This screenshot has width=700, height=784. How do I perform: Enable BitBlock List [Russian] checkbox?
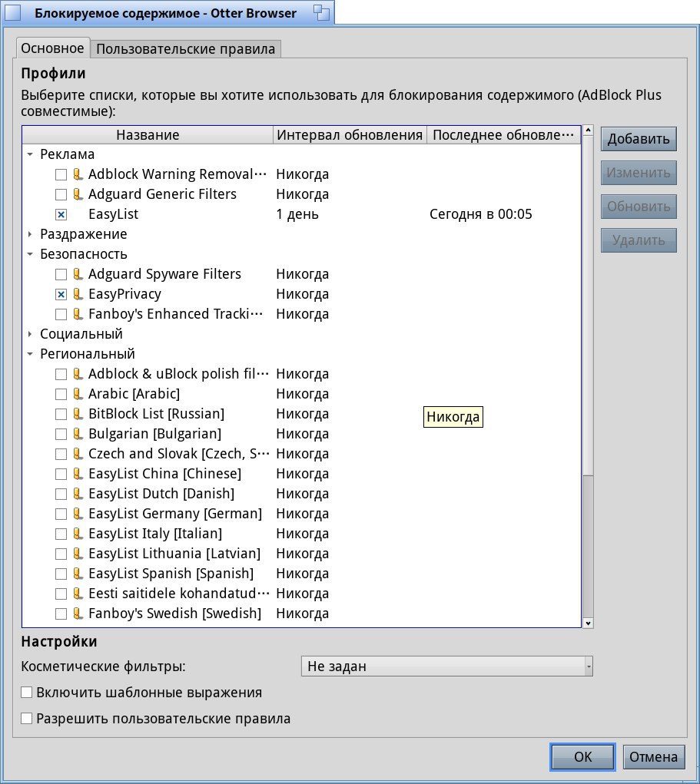click(61, 415)
